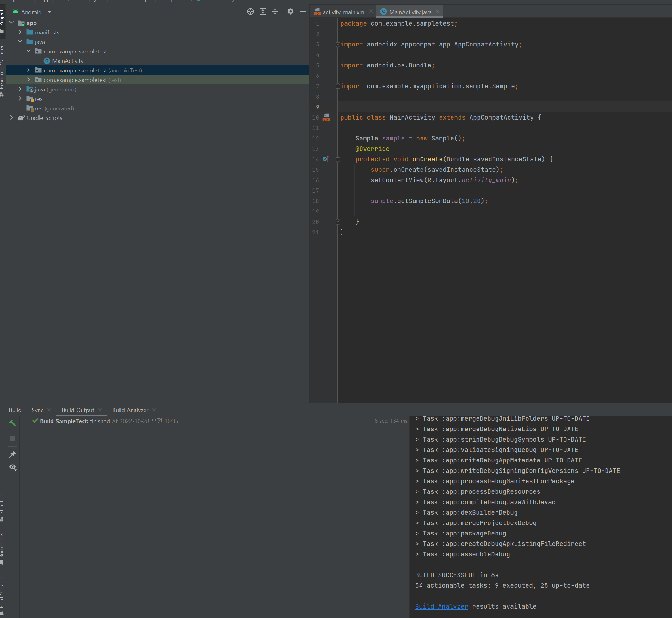Close the Sync tab in Build panel

click(49, 410)
